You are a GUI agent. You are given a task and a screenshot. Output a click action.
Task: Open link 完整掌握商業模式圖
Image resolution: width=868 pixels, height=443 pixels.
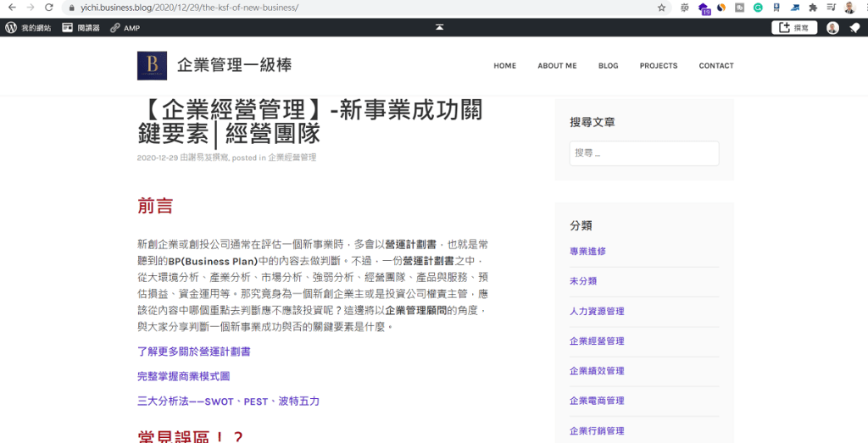click(x=184, y=377)
